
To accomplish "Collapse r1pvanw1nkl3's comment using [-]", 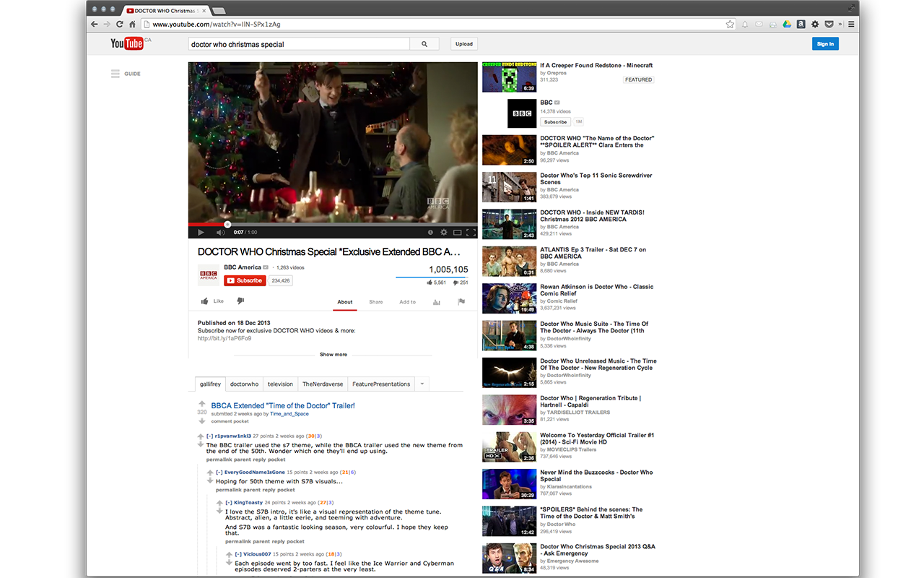I will [209, 436].
